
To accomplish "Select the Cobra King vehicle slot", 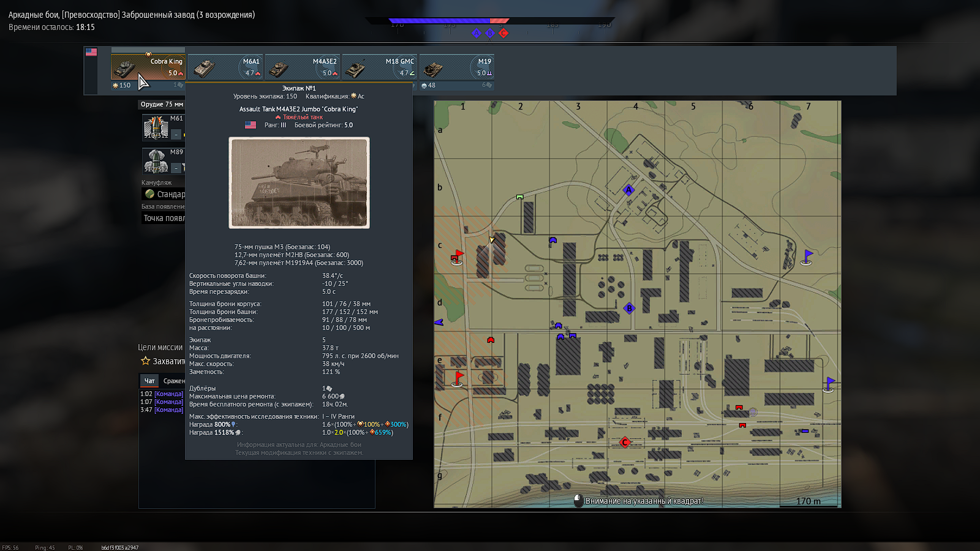I will [148, 67].
